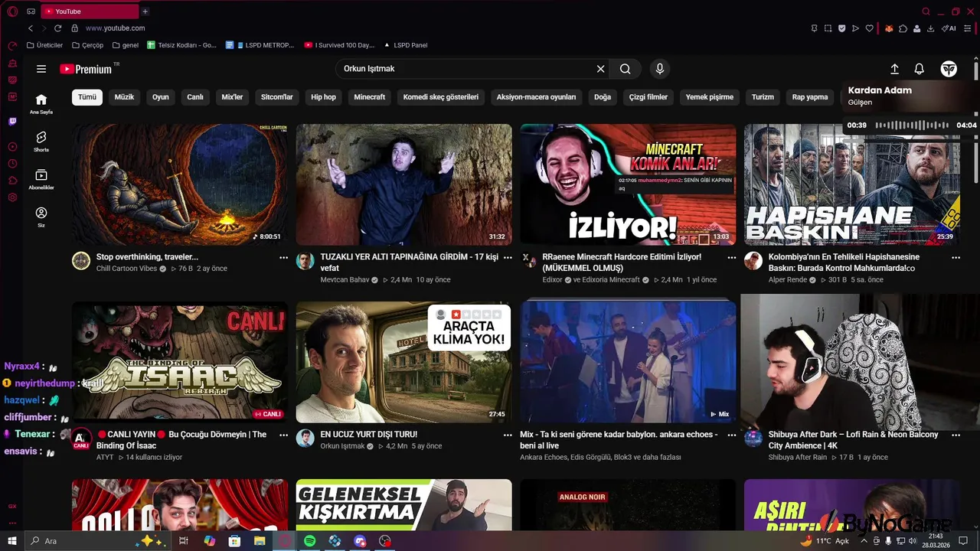The height and width of the screenshot is (551, 980).
Task: Open the Opera GX main menu logo
Action: tap(11, 11)
